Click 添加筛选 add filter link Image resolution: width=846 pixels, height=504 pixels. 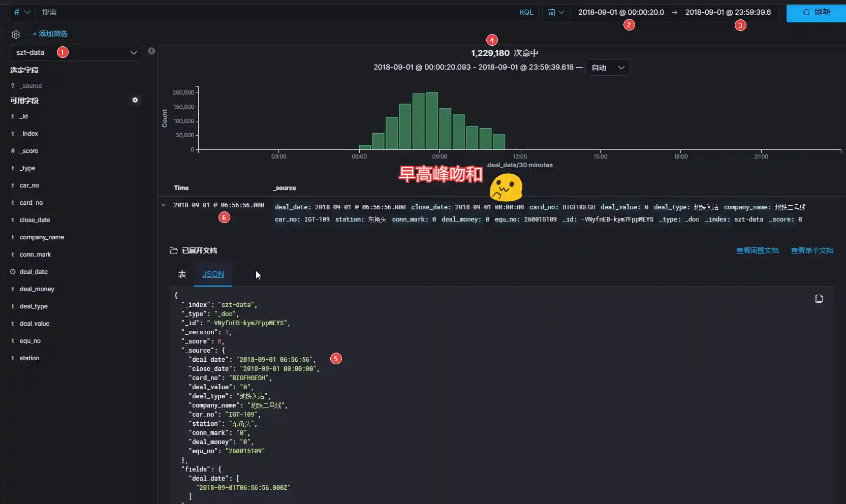coord(50,34)
